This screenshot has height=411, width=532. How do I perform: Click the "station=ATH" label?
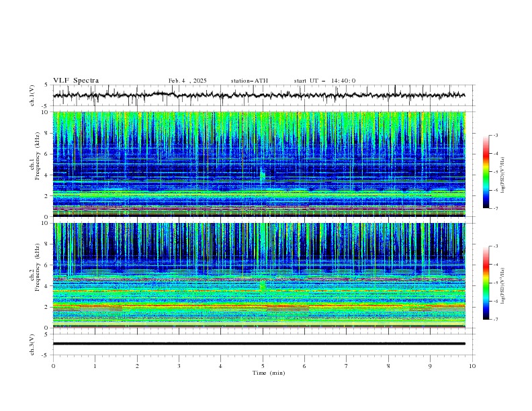tap(249, 81)
